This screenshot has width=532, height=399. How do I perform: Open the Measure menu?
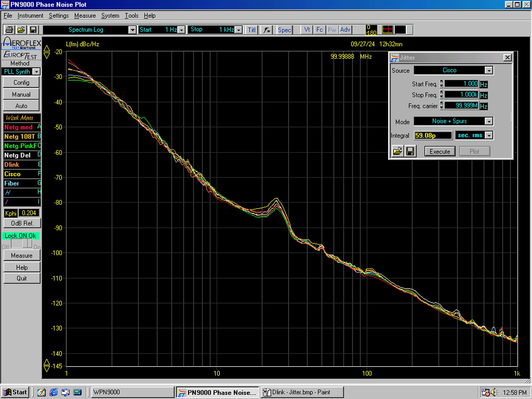(85, 16)
